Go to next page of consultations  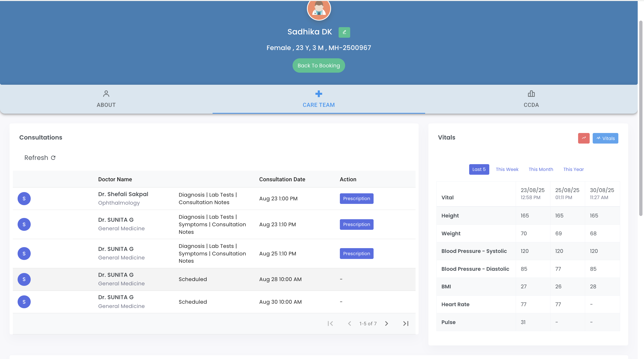coord(386,324)
